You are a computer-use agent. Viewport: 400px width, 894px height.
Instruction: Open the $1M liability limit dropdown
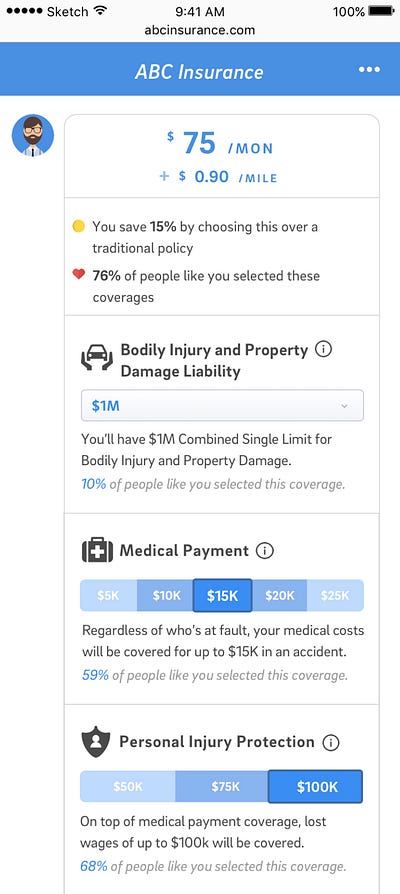[222, 405]
